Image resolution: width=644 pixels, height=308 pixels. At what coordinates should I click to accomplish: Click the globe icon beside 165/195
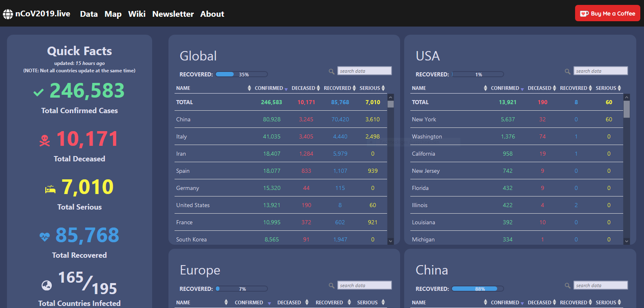coord(47,285)
